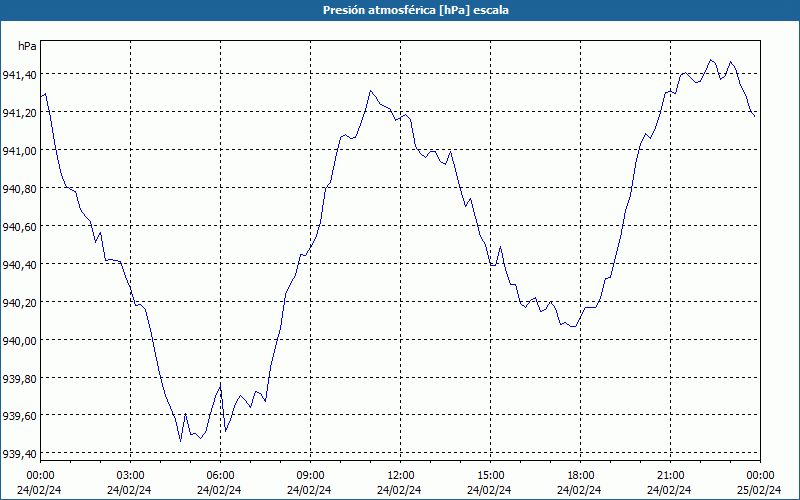The height and width of the screenshot is (500, 800).
Task: Select the 939,80 y-axis value
Action: pos(19,379)
